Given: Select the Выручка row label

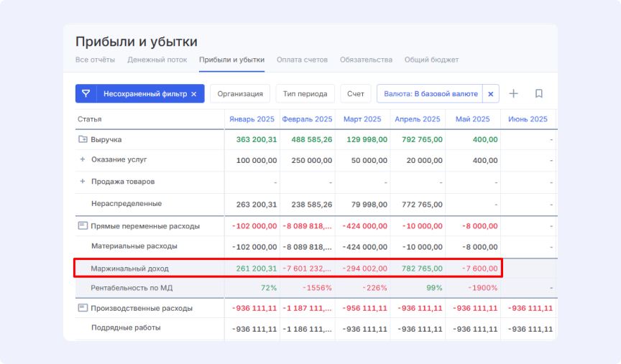Looking at the screenshot, I should [x=106, y=140].
